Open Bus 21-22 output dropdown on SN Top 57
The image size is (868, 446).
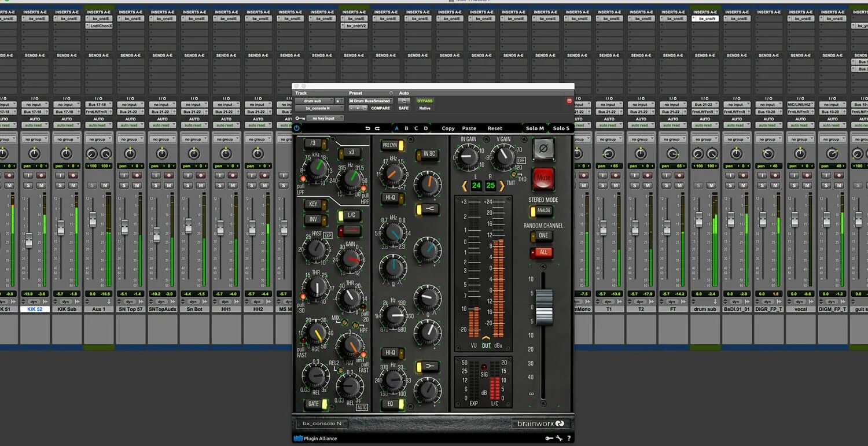[130, 112]
